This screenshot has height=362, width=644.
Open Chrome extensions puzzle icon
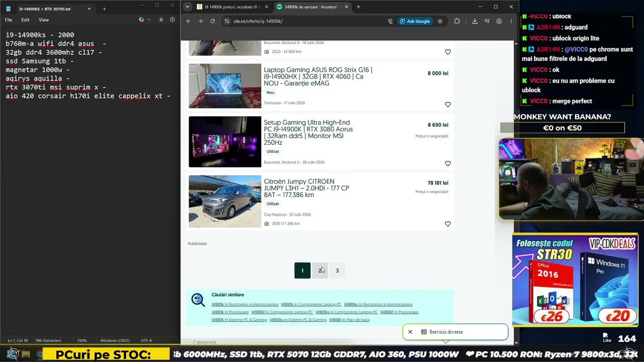pos(457,21)
